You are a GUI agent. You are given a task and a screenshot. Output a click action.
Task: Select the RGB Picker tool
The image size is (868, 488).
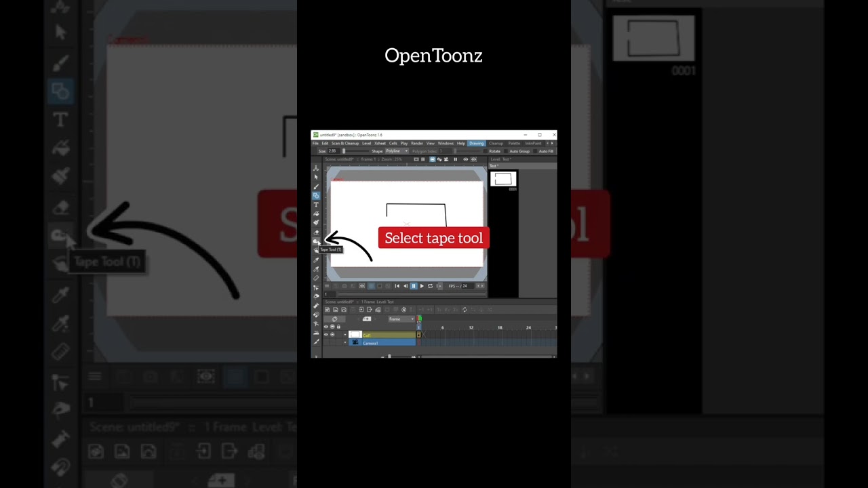pyautogui.click(x=316, y=269)
